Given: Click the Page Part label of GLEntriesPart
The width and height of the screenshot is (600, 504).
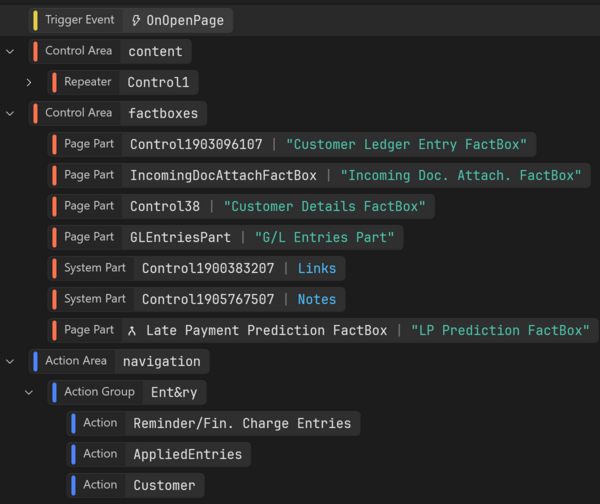Looking at the screenshot, I should click(x=89, y=237).
